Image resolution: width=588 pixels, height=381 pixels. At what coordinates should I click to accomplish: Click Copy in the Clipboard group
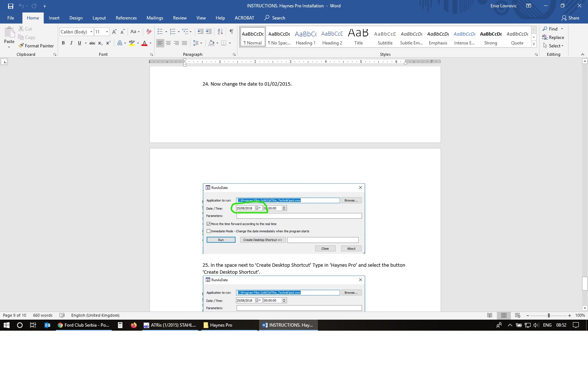pos(27,37)
